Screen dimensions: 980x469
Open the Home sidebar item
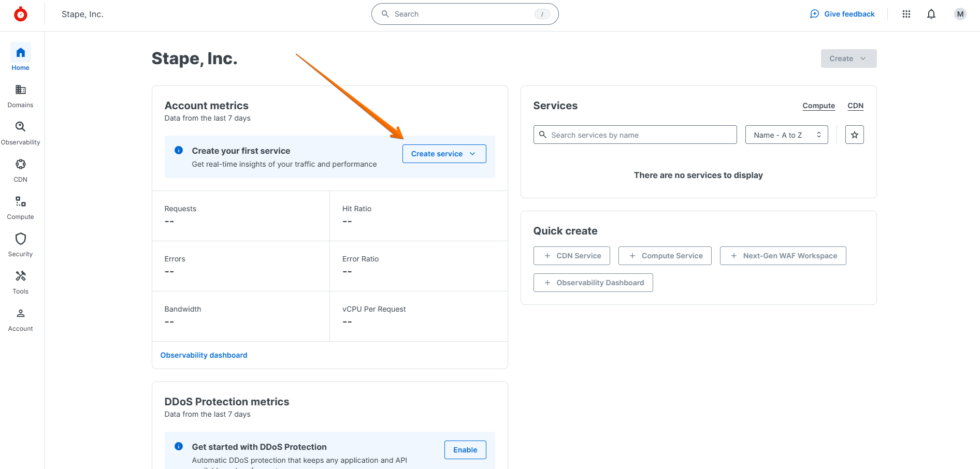(21, 57)
